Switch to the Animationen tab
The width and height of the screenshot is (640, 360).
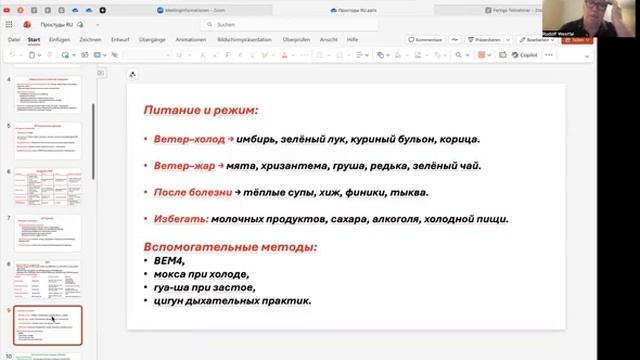[x=191, y=40]
